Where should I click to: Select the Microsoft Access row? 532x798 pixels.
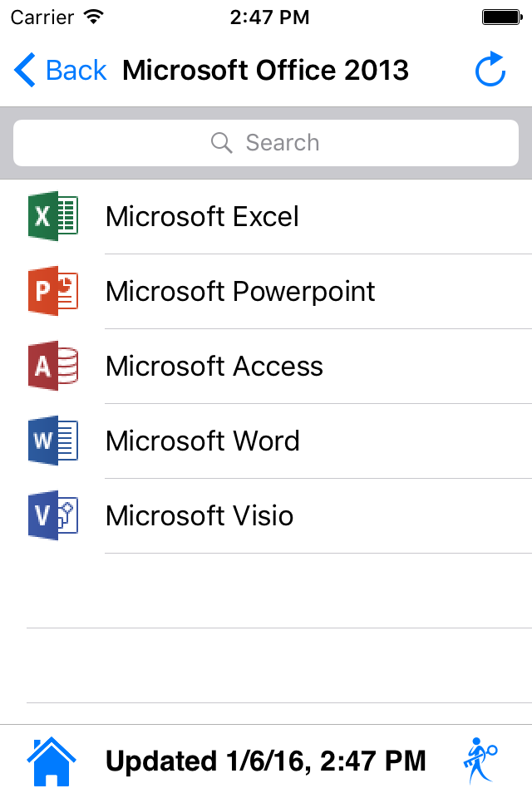[214, 366]
